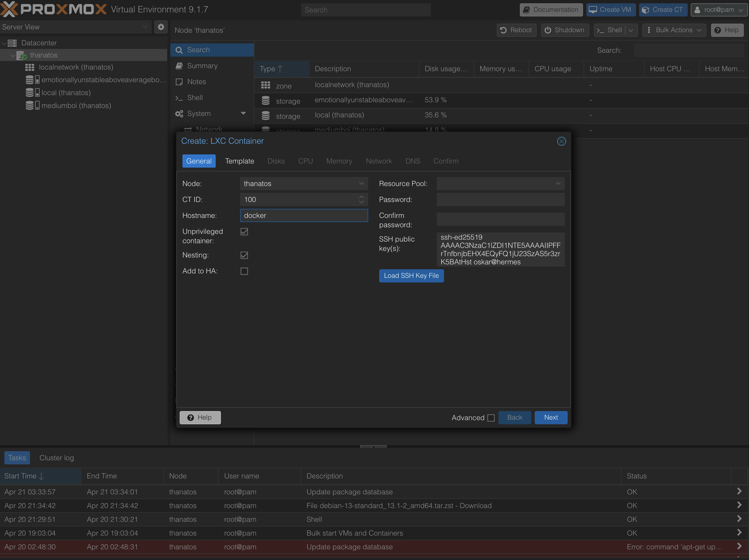Select the Datacenter server icon

coord(12,43)
